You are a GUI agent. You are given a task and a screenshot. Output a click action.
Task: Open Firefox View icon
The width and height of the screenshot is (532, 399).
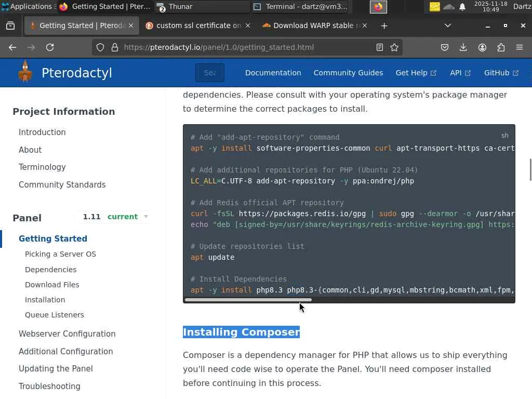(x=10, y=26)
